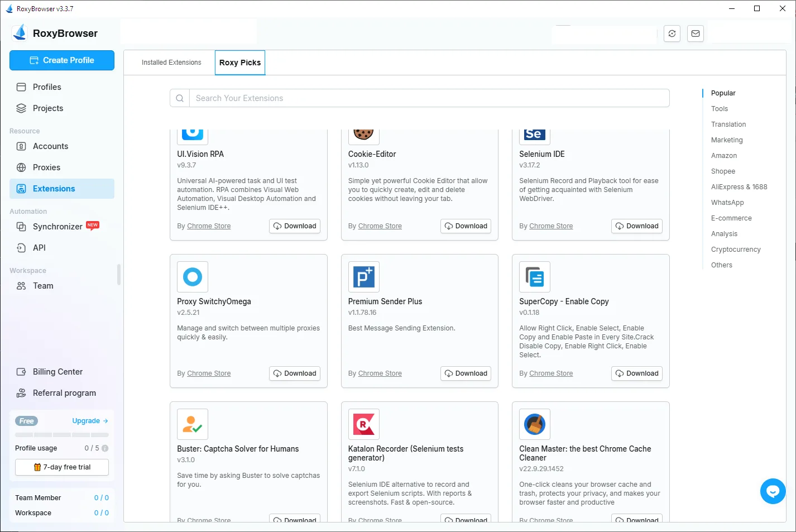Jump to Others category
Viewport: 796px width, 532px height.
click(x=722, y=265)
